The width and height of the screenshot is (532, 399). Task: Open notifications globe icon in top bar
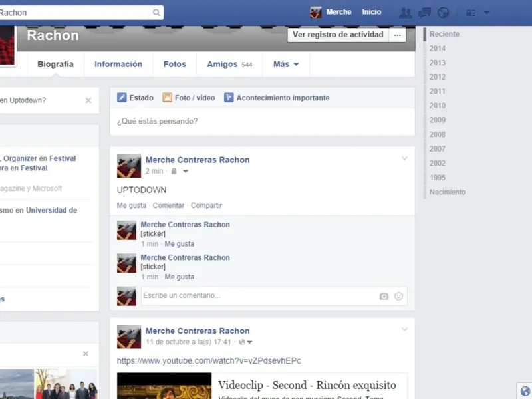[443, 13]
